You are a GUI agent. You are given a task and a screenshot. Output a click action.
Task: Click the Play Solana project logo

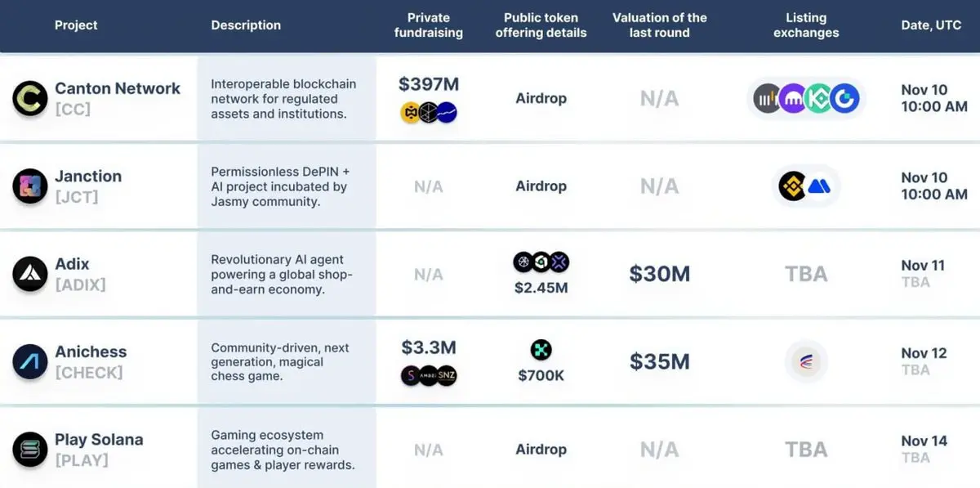tap(30, 450)
